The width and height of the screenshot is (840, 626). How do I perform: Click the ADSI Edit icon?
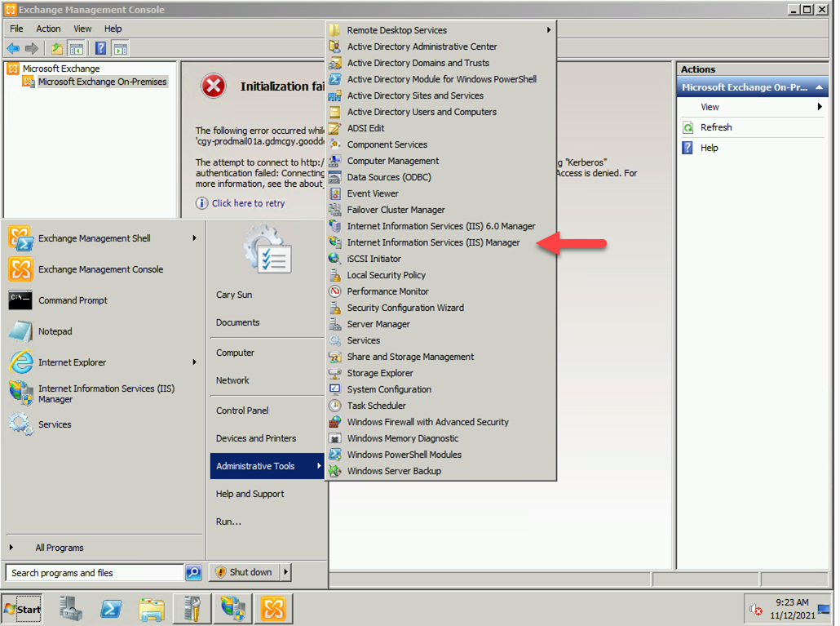point(335,128)
